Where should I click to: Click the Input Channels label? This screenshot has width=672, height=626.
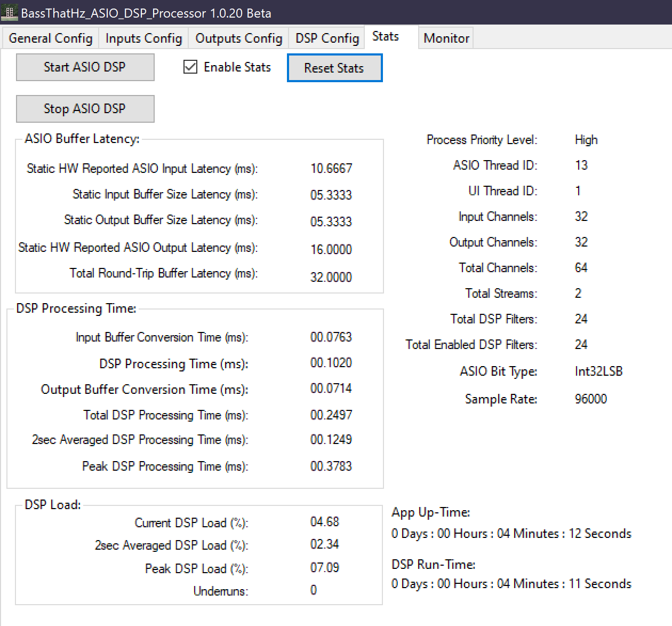(498, 217)
